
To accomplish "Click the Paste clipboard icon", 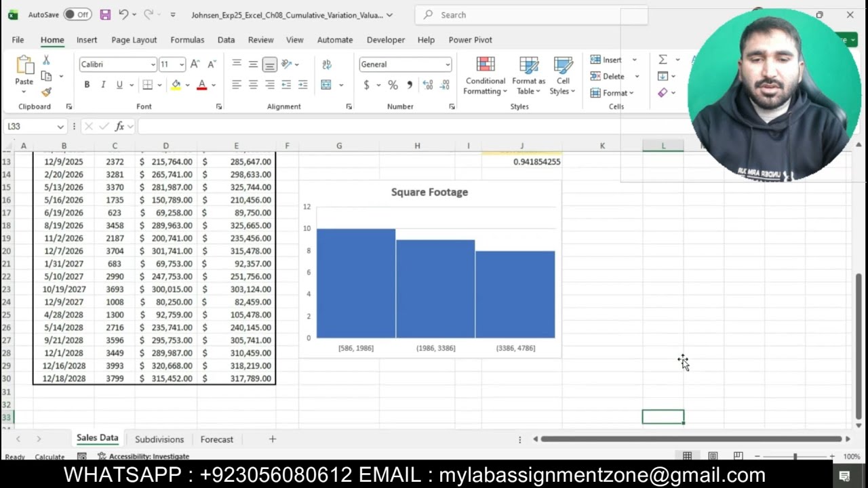I will (x=24, y=65).
